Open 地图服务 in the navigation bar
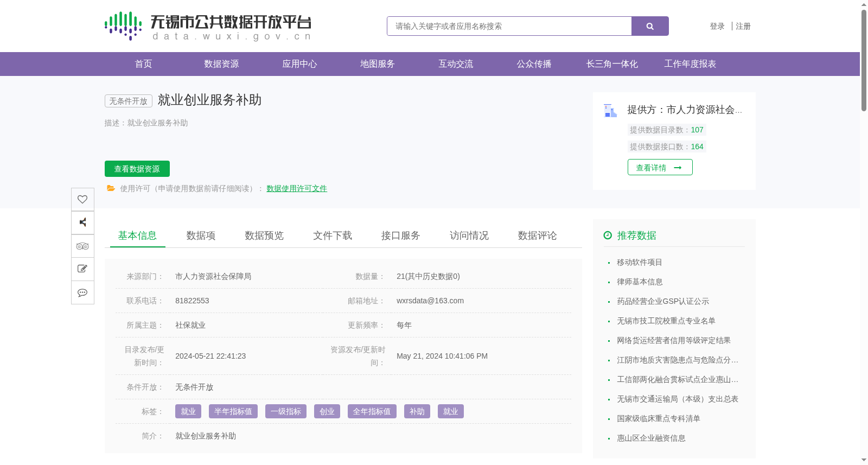Screen dimensions: 868x465 coord(378,64)
